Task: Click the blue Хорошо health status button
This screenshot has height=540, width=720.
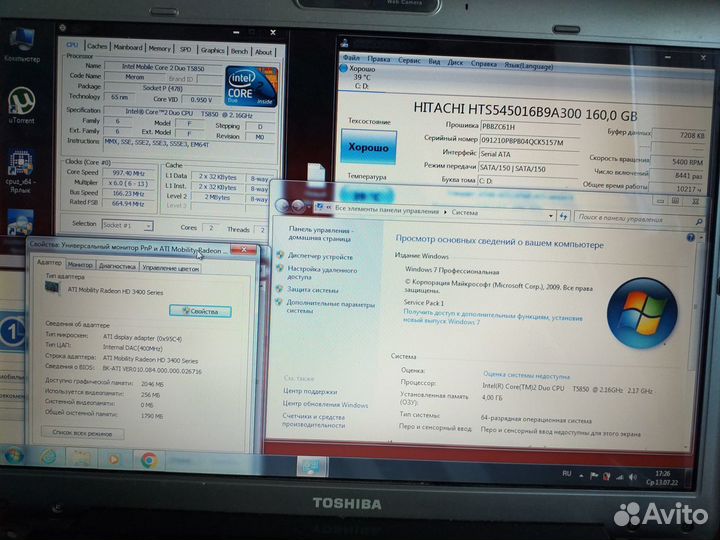Action: tap(368, 147)
